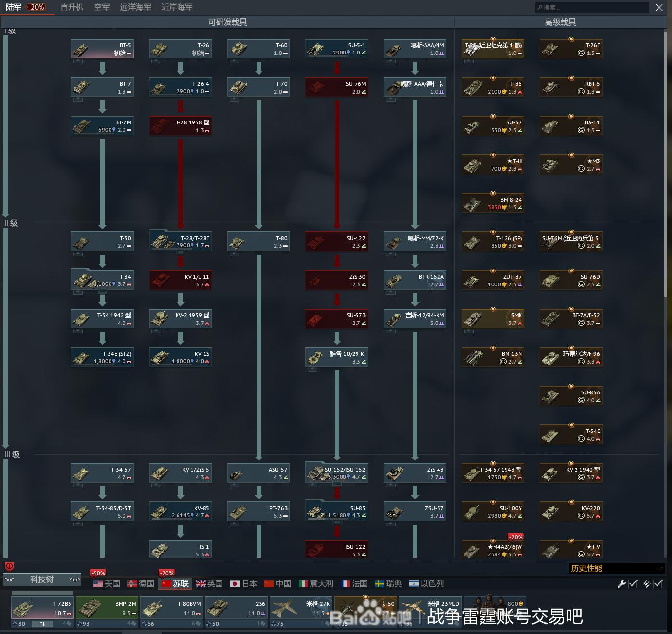Screen dimensions: 672x634
Task: Click the 玛蒂尔达/F-96 tank card
Action: pos(571,357)
